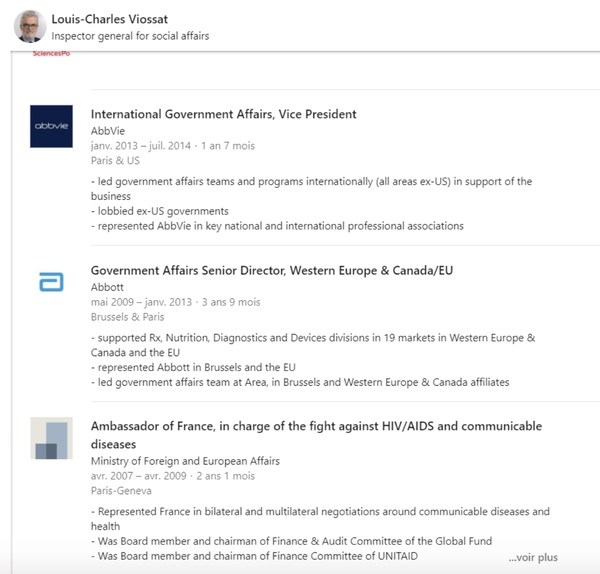This screenshot has height=574, width=600.
Task: Open the AbbVie company logo
Action: (51, 126)
